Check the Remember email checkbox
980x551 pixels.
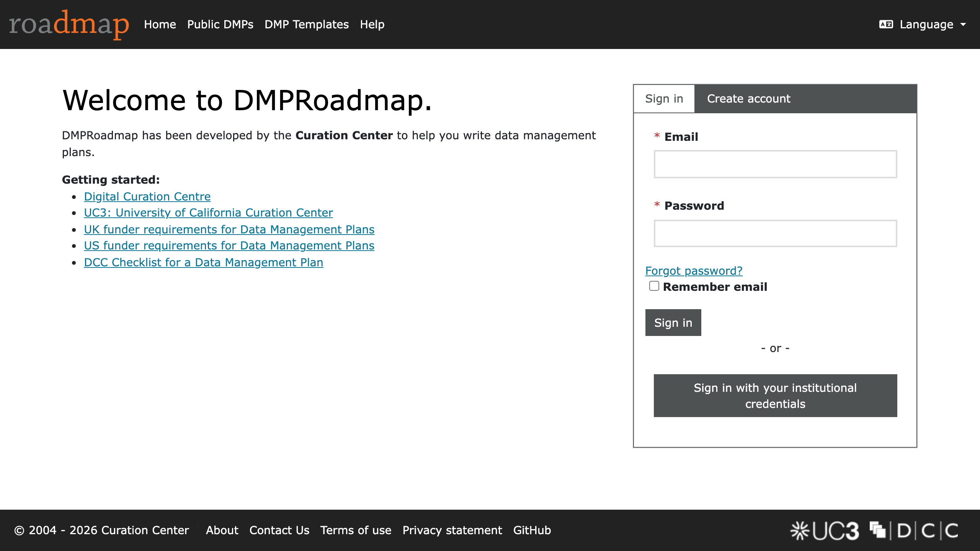654,286
